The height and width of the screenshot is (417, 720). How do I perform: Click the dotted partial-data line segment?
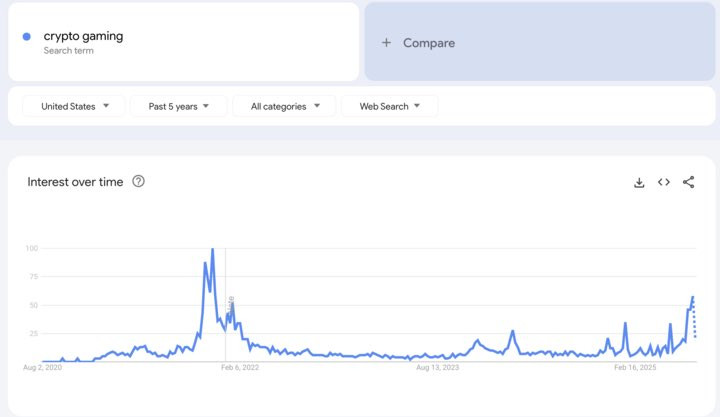click(x=695, y=322)
